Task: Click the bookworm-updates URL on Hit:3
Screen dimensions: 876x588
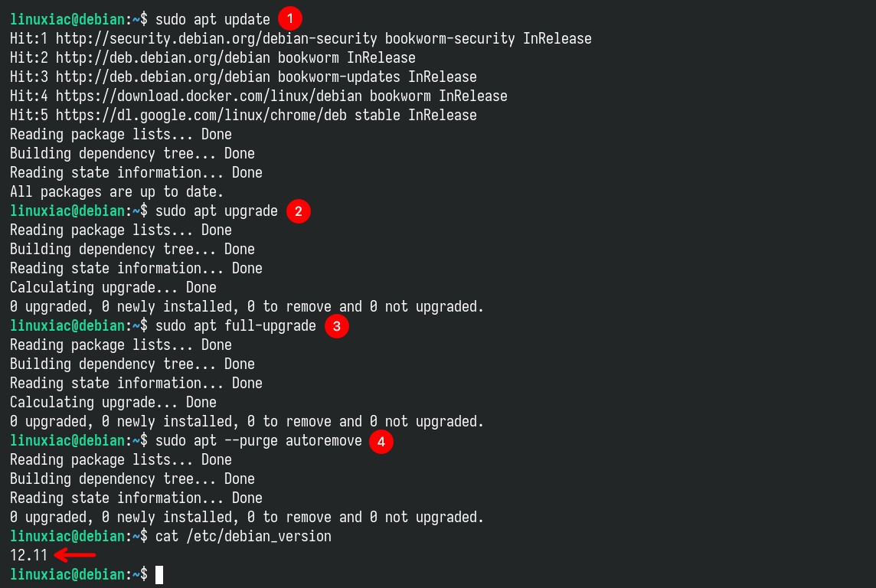Action: tap(162, 77)
